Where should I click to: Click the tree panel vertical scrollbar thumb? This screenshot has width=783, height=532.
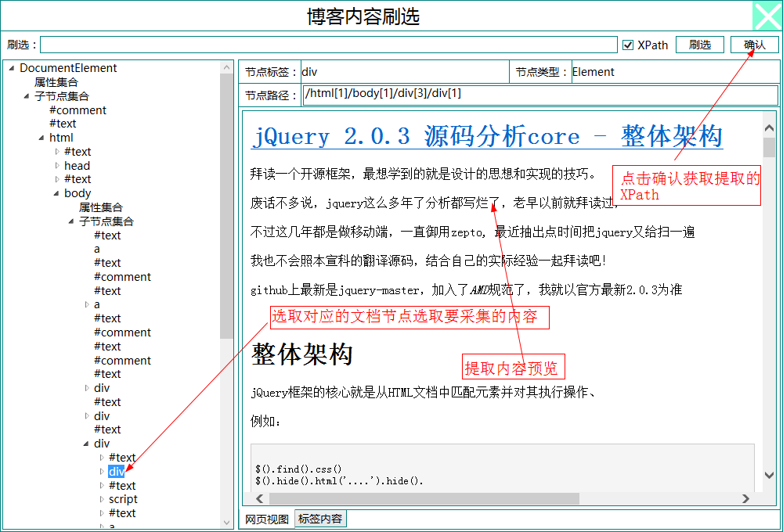(226, 206)
